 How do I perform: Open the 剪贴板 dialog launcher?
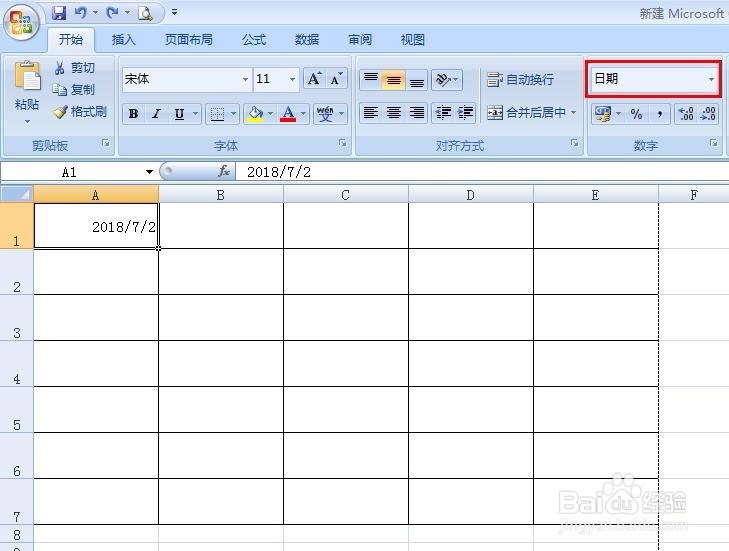pos(106,143)
